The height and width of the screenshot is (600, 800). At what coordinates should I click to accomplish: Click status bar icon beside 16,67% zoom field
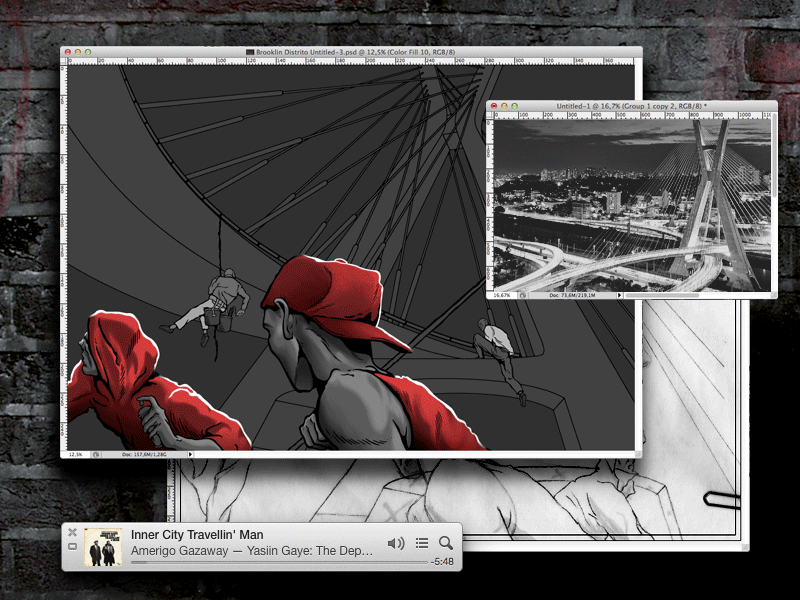click(523, 295)
